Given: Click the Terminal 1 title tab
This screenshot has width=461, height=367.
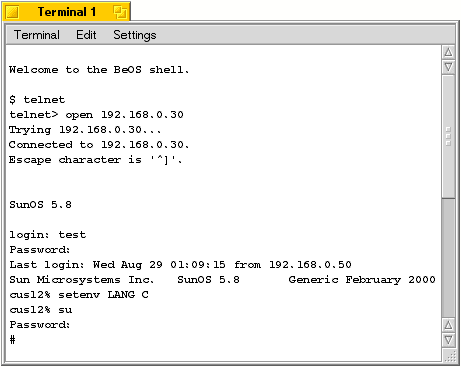Looking at the screenshot, I should coord(66,12).
